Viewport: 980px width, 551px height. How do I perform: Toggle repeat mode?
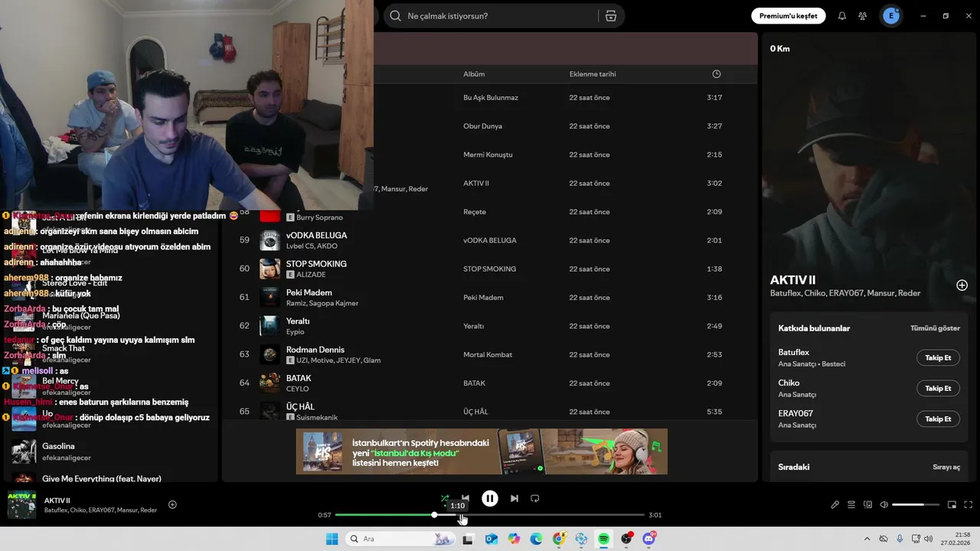[x=535, y=498]
